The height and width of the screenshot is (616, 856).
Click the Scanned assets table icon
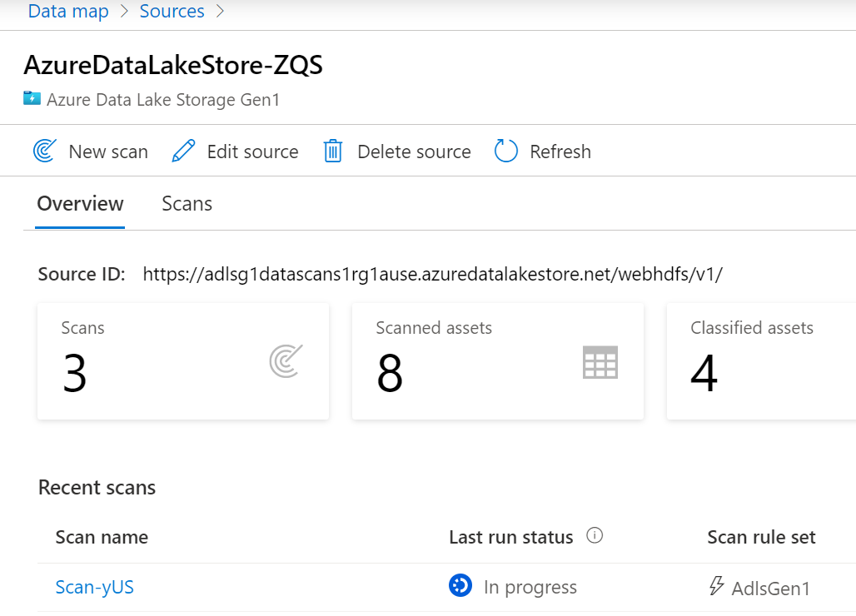click(x=600, y=362)
